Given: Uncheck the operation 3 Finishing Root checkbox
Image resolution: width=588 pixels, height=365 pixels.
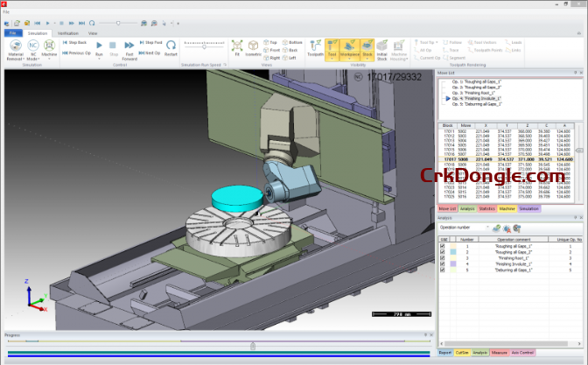Looking at the screenshot, I should point(443,258).
